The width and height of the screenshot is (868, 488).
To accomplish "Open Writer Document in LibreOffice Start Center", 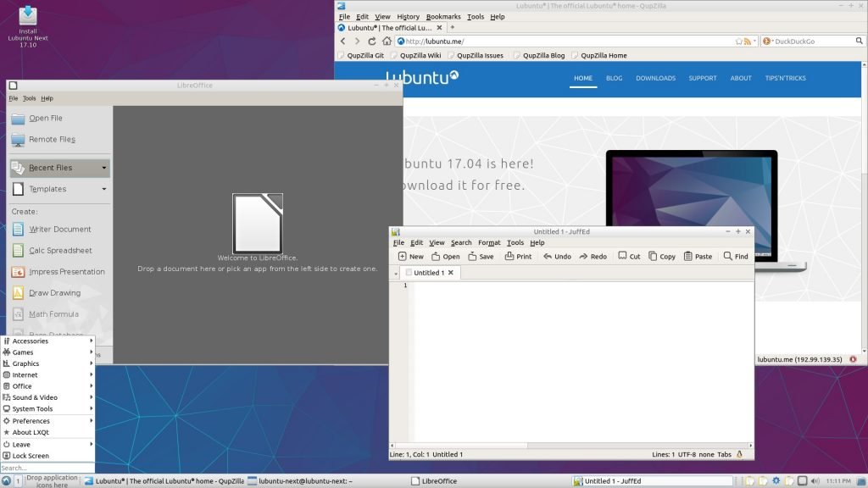I will click(x=59, y=229).
